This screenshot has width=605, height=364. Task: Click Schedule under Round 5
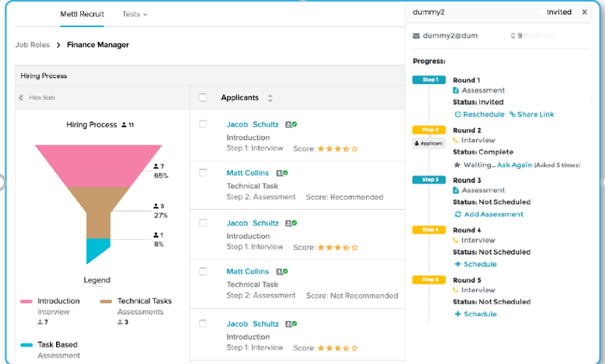pyautogui.click(x=476, y=314)
